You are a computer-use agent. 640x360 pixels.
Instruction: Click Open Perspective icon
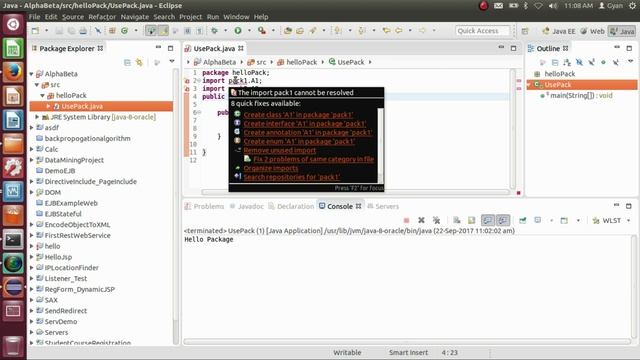coord(525,31)
